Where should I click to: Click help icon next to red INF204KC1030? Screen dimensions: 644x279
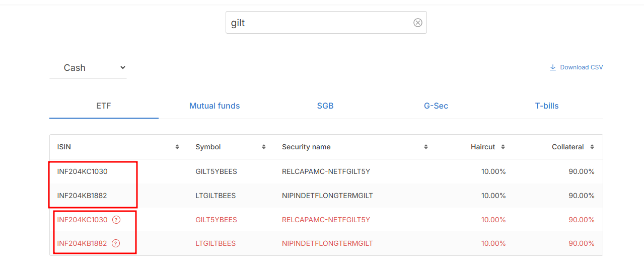click(x=116, y=220)
